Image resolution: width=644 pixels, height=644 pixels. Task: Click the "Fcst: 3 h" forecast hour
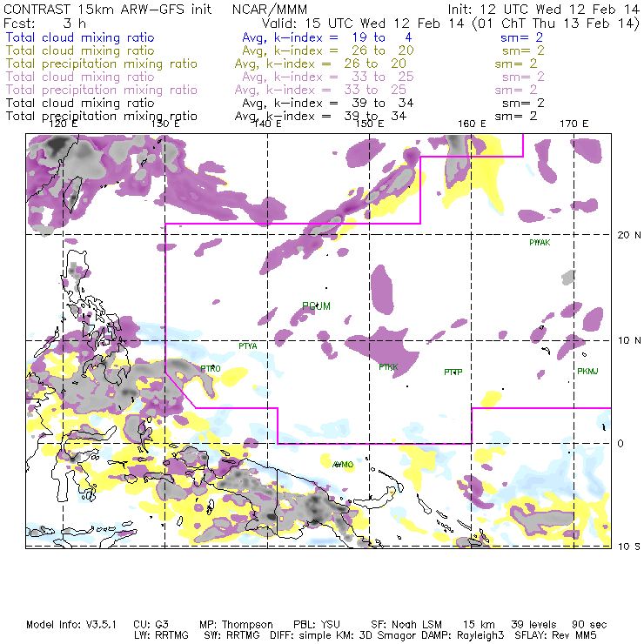point(44,23)
